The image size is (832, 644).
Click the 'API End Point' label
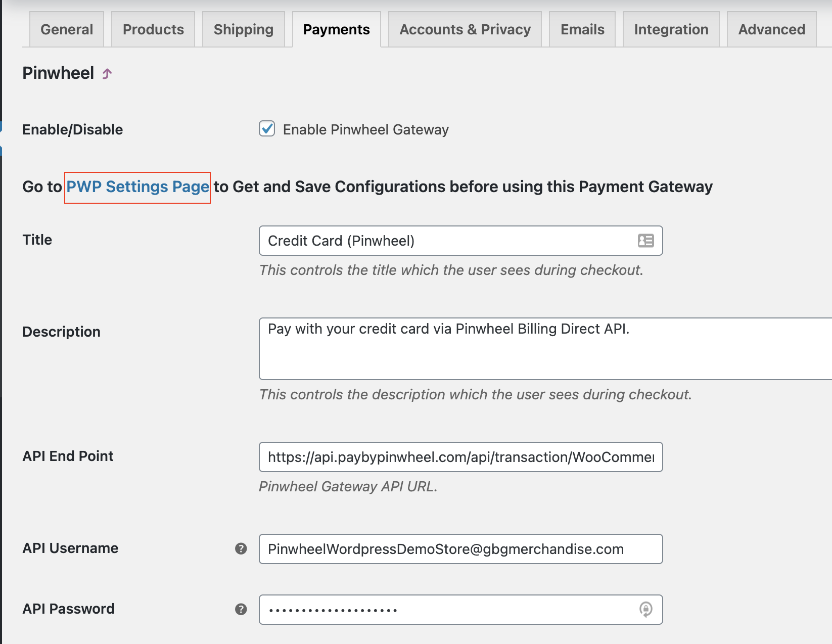(x=68, y=456)
